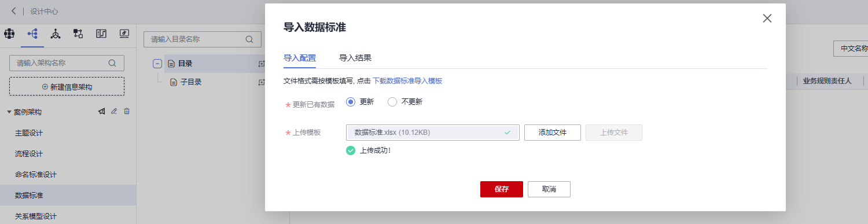Select the 更新 radio option
Image resolution: width=868 pixels, height=224 pixels.
point(360,102)
